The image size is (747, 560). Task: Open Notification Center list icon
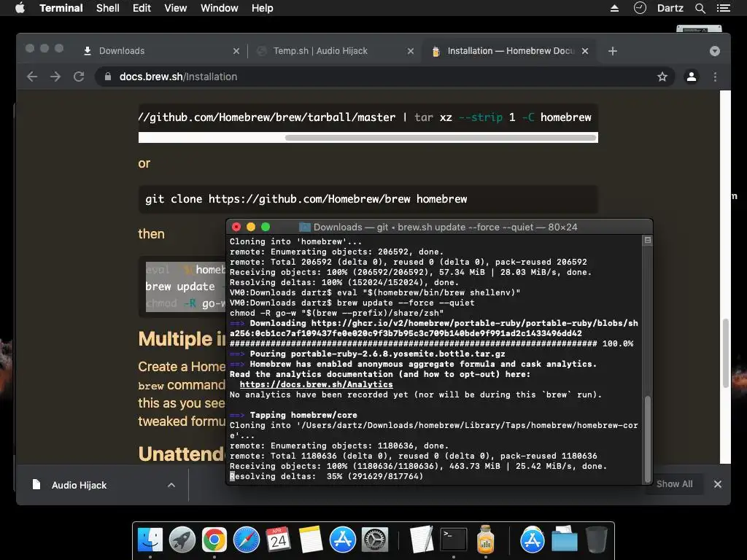723,8
